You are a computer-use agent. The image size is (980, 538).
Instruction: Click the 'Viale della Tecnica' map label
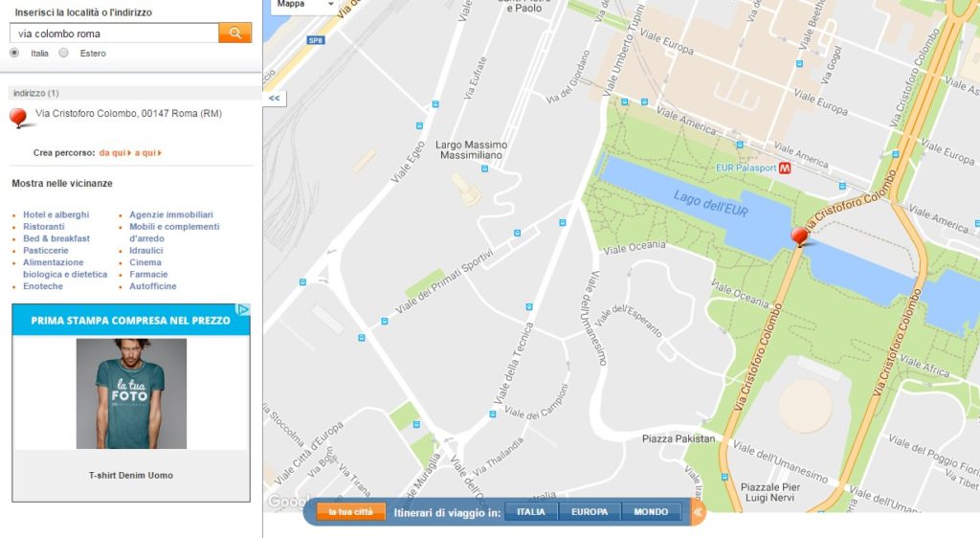pyautogui.click(x=514, y=363)
